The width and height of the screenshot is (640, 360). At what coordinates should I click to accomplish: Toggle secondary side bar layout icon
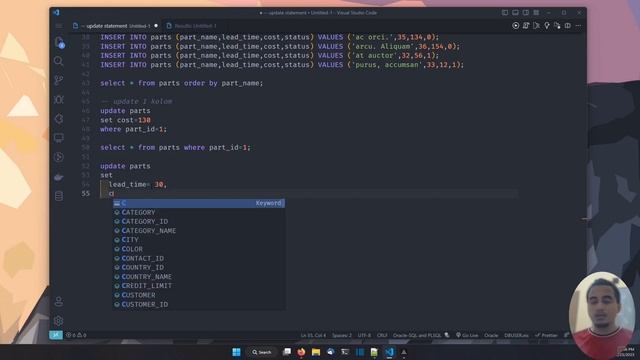[526, 13]
